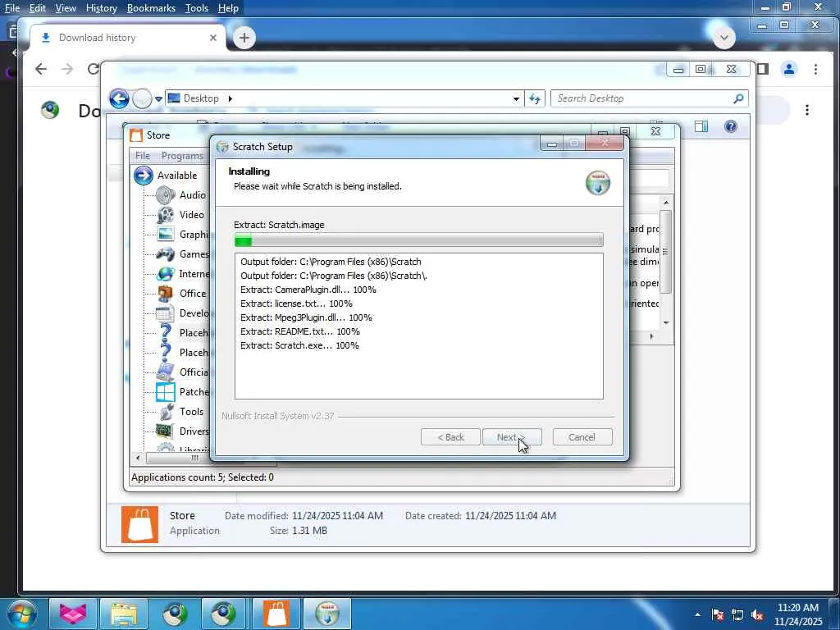Screen dimensions: 840x630
Task: Click the blue Available arrow icon
Action: pyautogui.click(x=143, y=176)
